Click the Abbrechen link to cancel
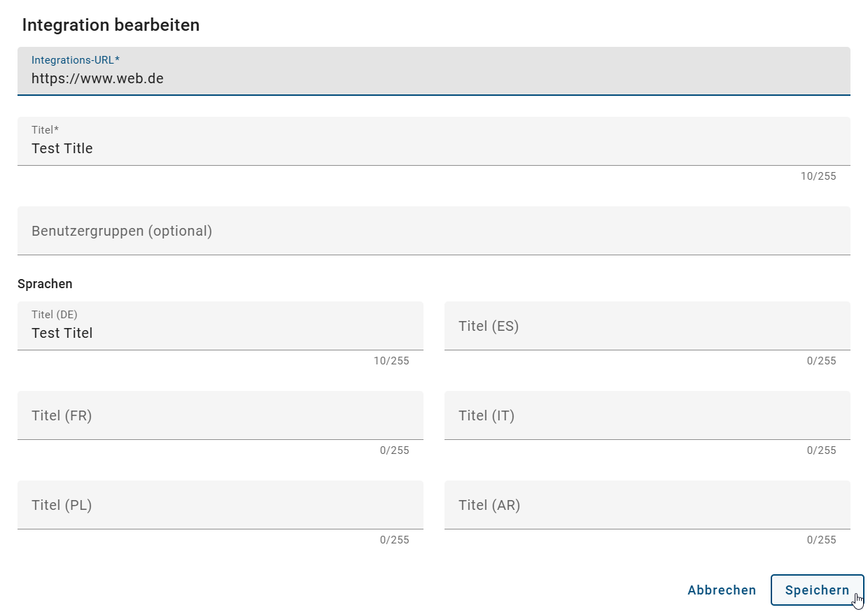 pyautogui.click(x=722, y=590)
